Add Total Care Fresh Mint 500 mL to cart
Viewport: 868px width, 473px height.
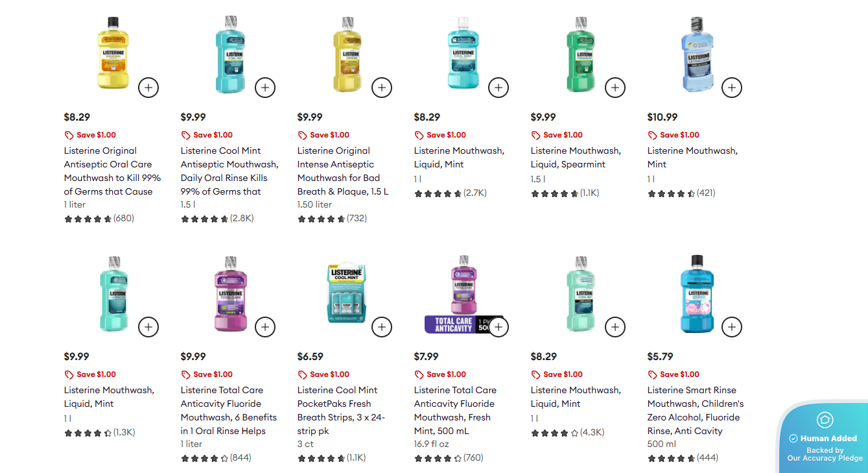[x=499, y=326]
